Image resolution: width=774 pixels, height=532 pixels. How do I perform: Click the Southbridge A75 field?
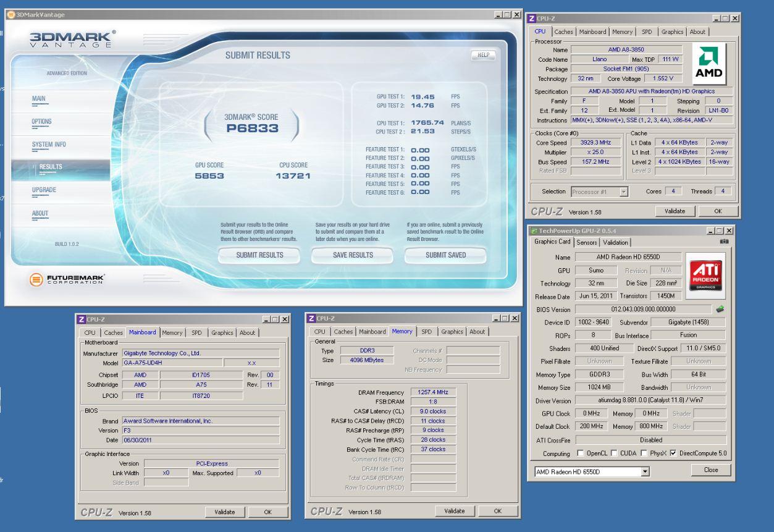(x=201, y=384)
